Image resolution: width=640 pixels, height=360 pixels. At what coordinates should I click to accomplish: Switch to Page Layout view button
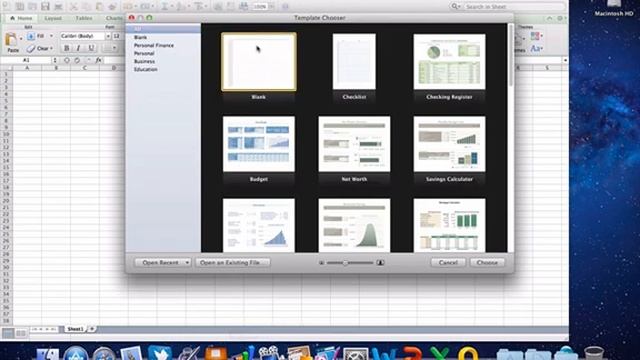[x=21, y=334]
